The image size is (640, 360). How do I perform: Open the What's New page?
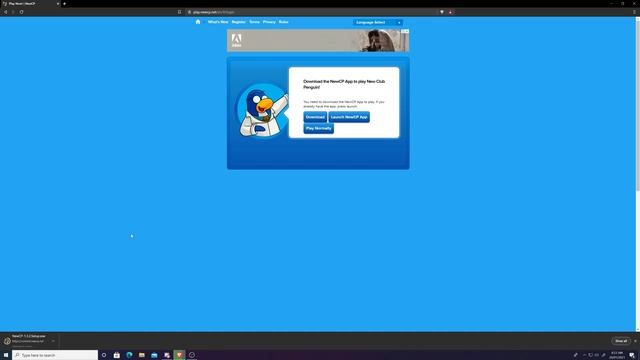(218, 22)
